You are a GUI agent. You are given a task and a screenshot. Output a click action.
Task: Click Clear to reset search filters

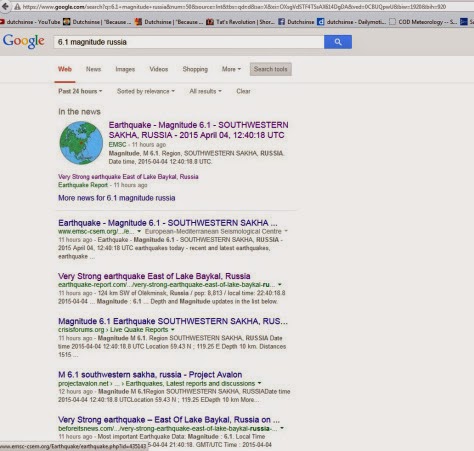point(243,91)
